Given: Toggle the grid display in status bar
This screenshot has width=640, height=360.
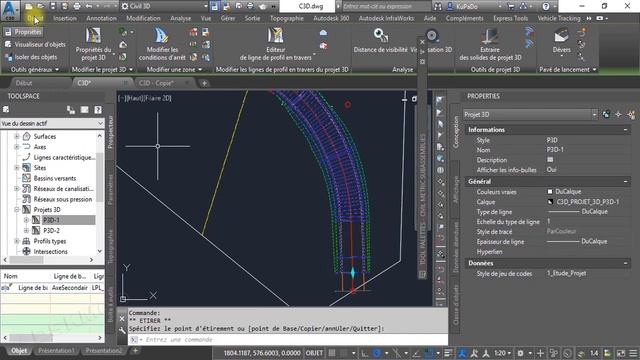Looking at the screenshot, I should click(x=332, y=353).
